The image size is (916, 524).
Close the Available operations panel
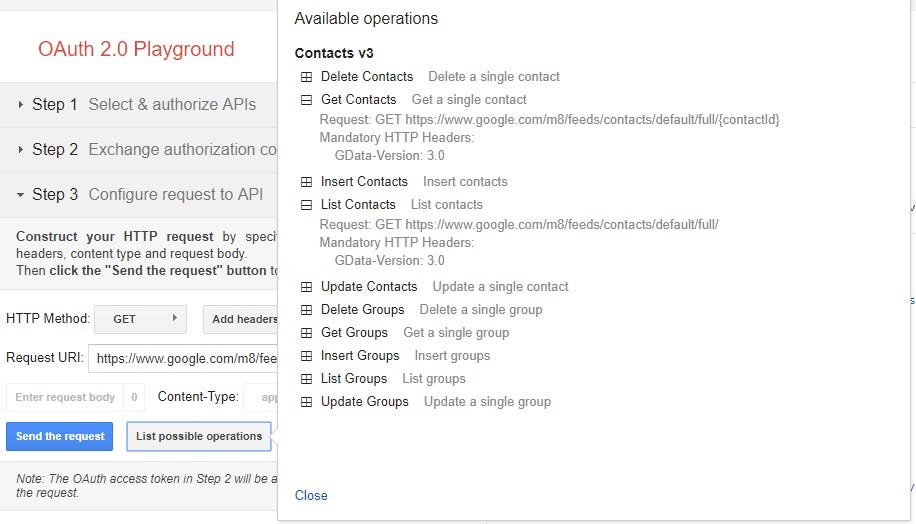point(311,495)
